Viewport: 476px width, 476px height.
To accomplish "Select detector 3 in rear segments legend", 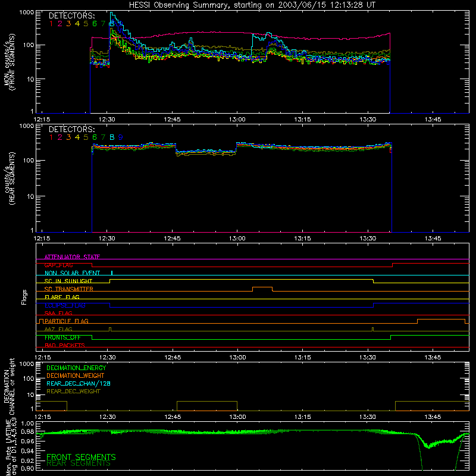I will click(68, 137).
